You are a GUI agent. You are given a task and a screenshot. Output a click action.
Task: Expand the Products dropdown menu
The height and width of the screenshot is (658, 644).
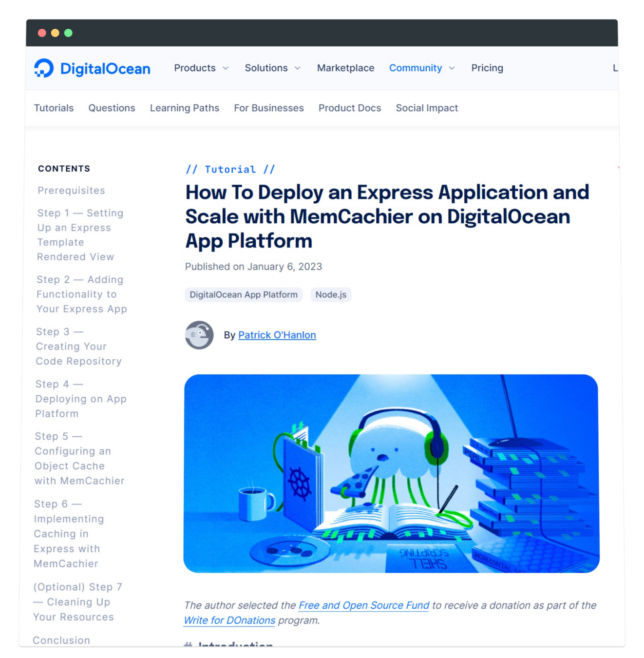point(201,68)
